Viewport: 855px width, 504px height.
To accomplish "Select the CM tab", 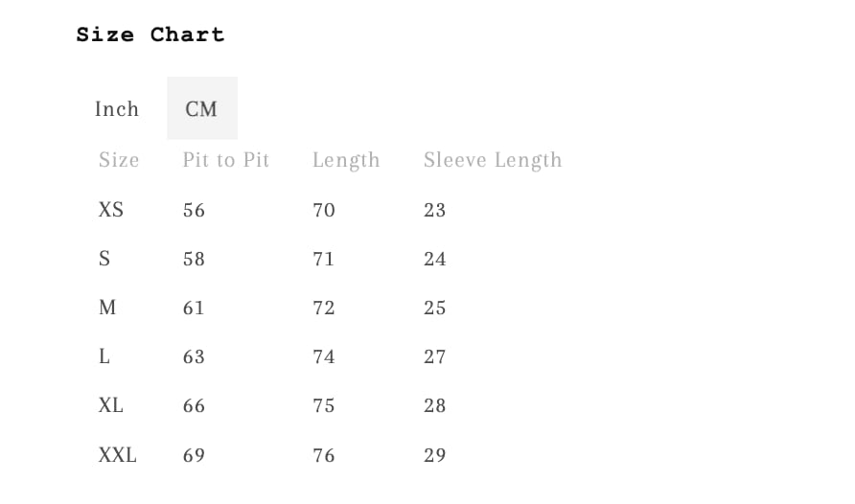I will click(201, 108).
